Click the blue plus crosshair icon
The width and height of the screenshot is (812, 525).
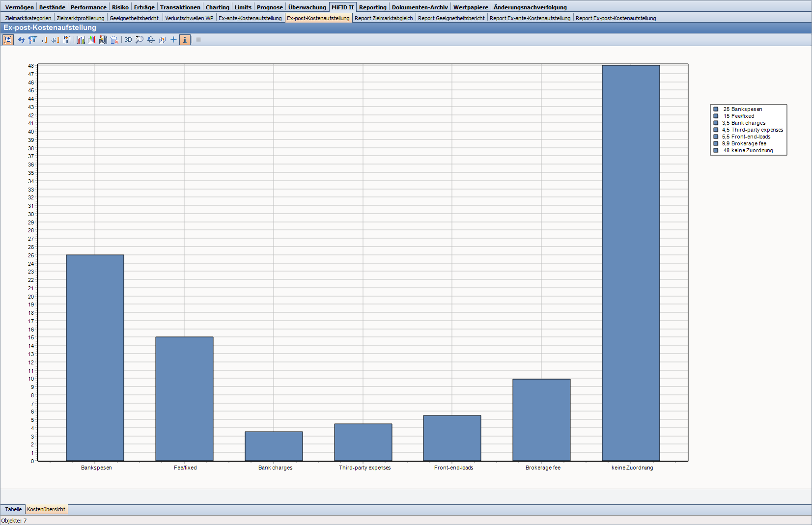coord(173,40)
